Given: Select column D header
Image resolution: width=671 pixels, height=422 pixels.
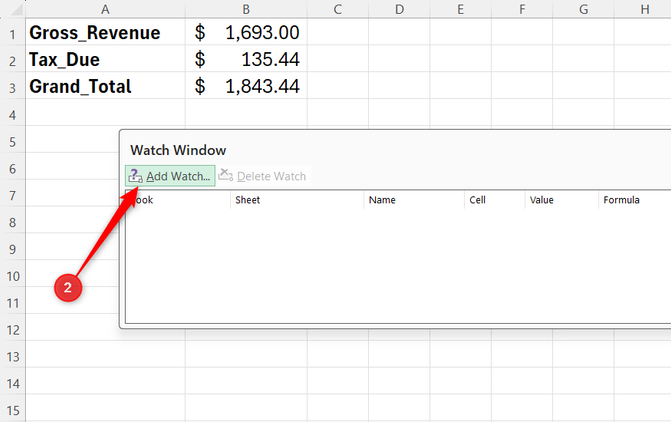Looking at the screenshot, I should (x=399, y=9).
